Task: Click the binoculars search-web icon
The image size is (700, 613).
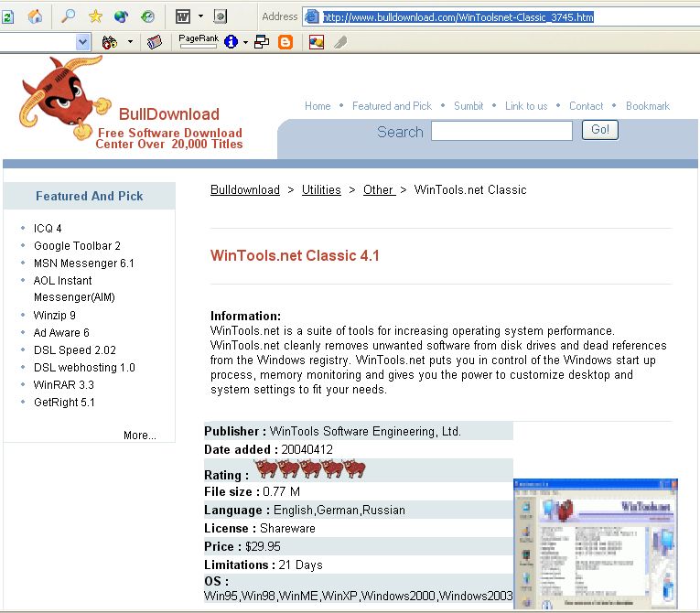Action: [110, 42]
